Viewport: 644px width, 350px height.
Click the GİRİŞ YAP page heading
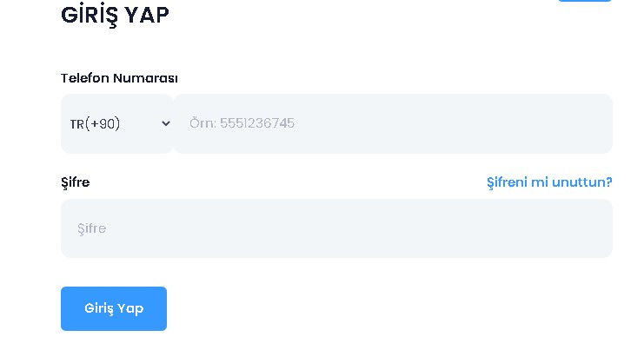coord(115,15)
